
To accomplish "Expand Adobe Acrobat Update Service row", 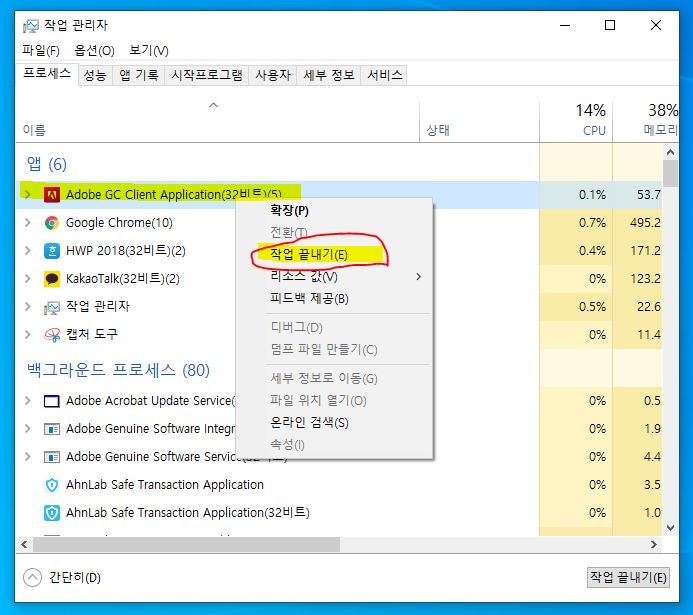I will click(27, 401).
